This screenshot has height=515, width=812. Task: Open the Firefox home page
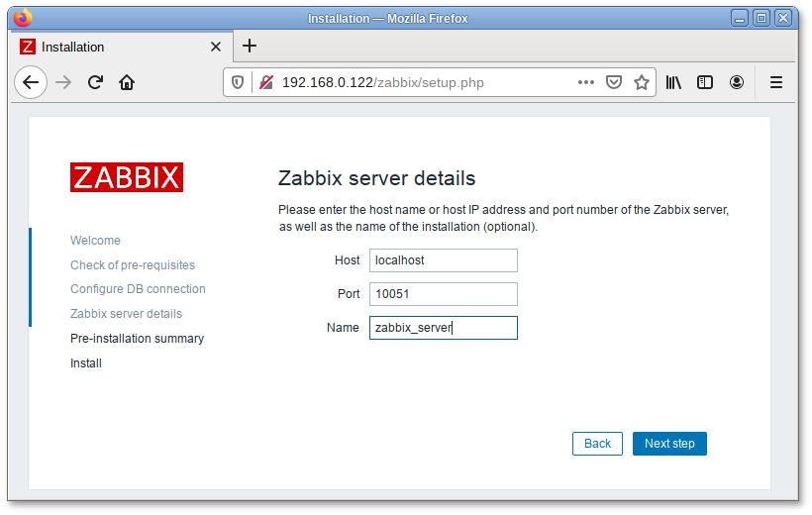click(x=127, y=82)
